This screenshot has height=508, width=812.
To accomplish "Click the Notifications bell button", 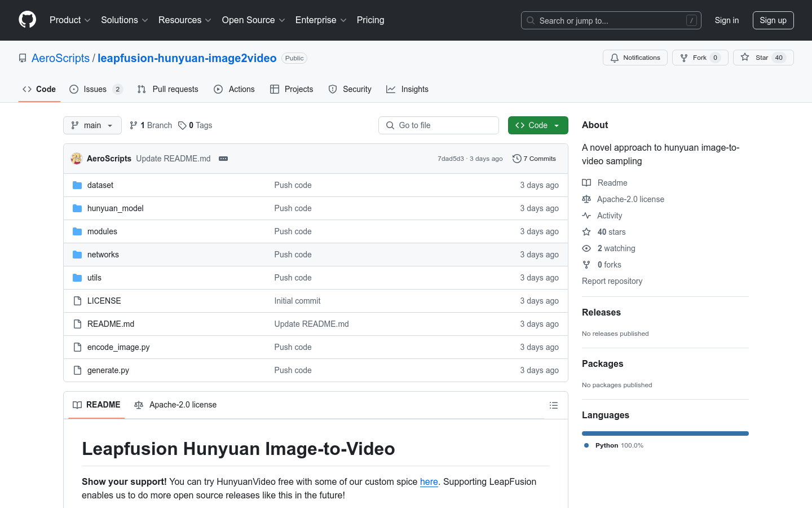I will [635, 58].
